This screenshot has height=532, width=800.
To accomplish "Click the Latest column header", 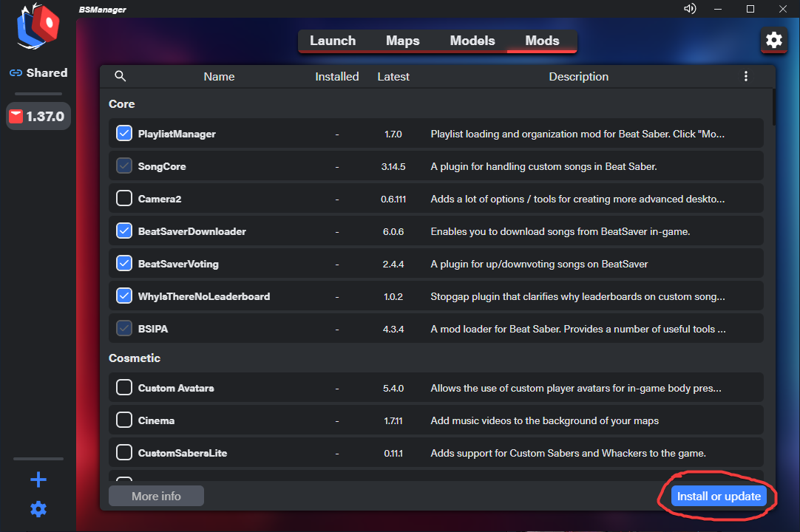I will [393, 77].
